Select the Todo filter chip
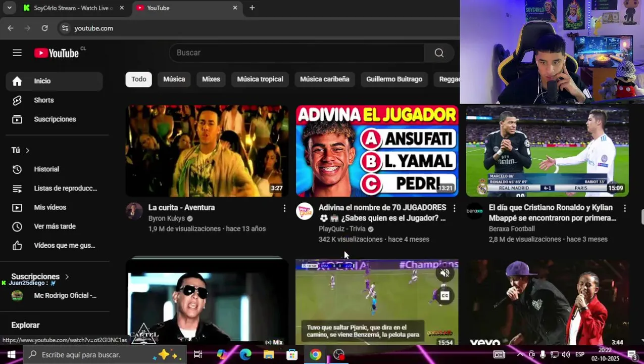 (x=139, y=79)
